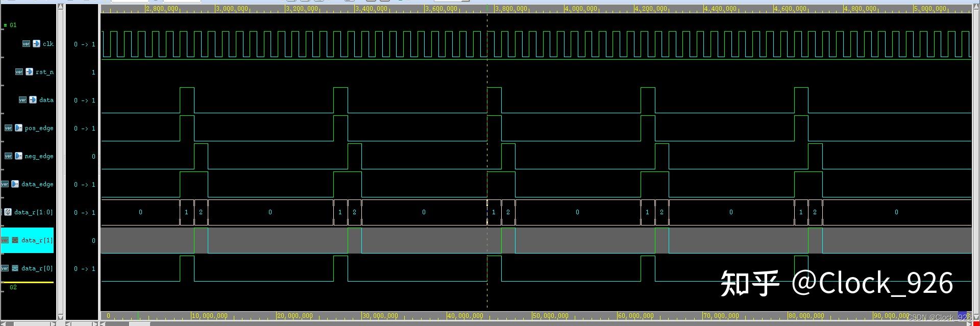Click the ver badge on the data_r[0] row
Viewport: 980px width, 326px height.
pos(5,268)
